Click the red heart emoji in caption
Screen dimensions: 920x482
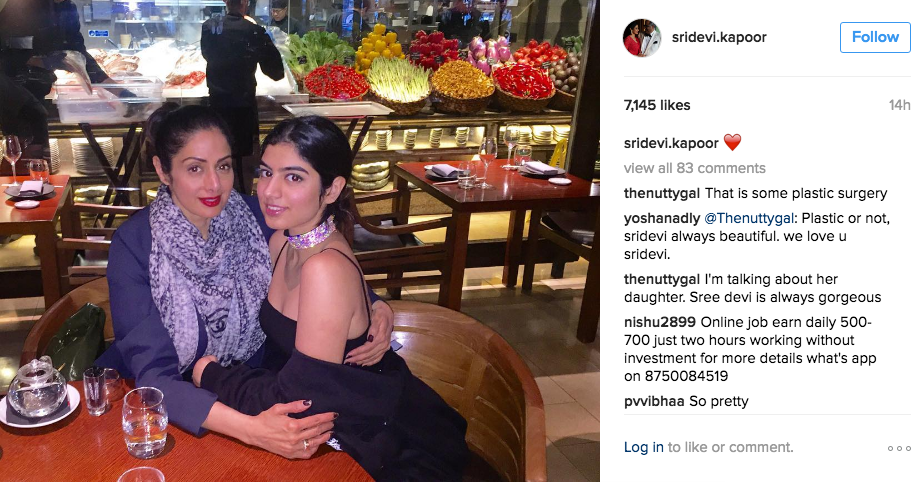coord(732,142)
